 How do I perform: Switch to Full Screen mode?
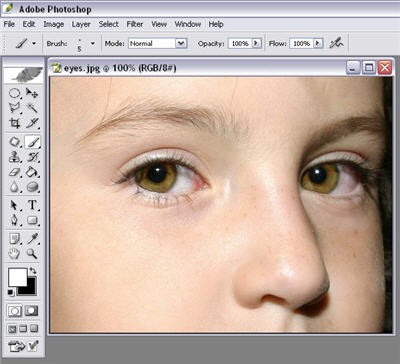point(34,329)
